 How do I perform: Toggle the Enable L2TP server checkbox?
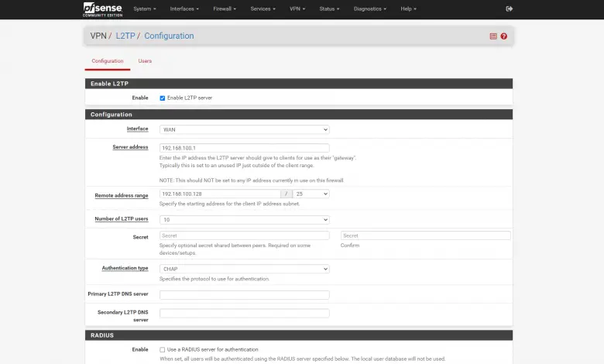coord(162,98)
